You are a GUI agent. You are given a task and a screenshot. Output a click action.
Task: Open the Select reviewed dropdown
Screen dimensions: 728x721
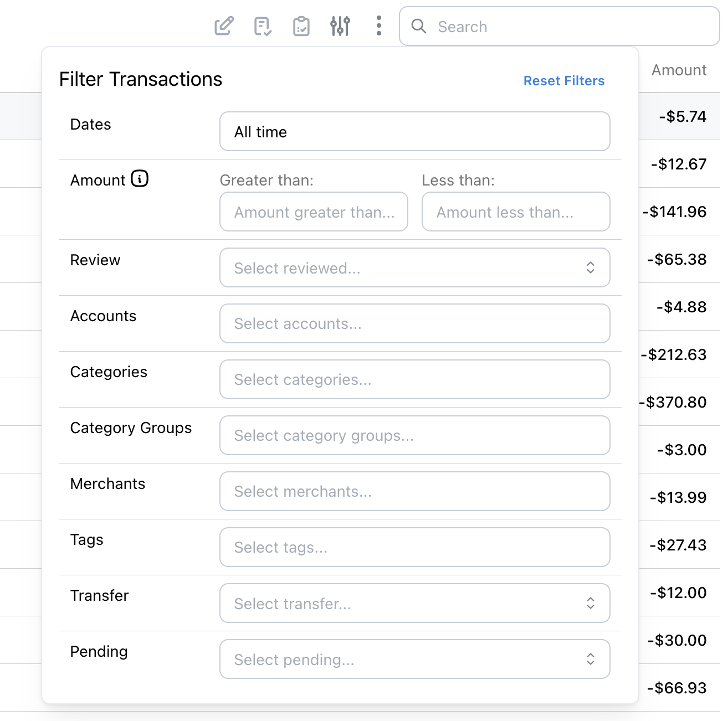point(414,267)
